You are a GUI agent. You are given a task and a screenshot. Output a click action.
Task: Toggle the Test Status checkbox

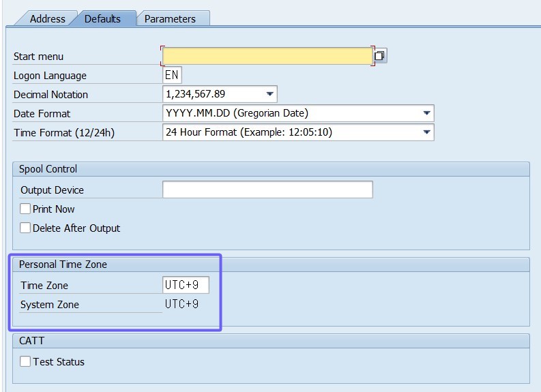click(x=25, y=361)
